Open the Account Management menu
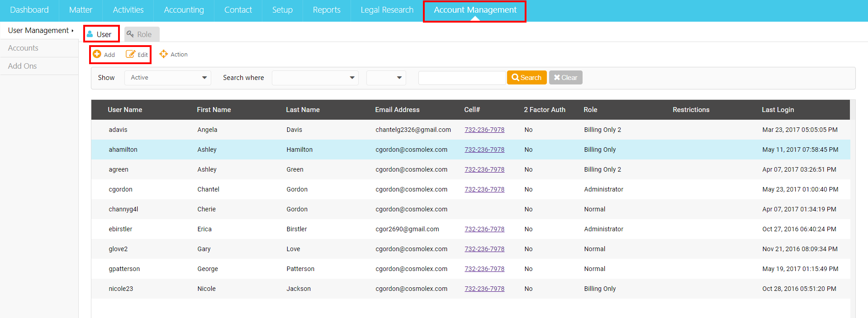Image resolution: width=868 pixels, height=318 pixels. click(475, 10)
